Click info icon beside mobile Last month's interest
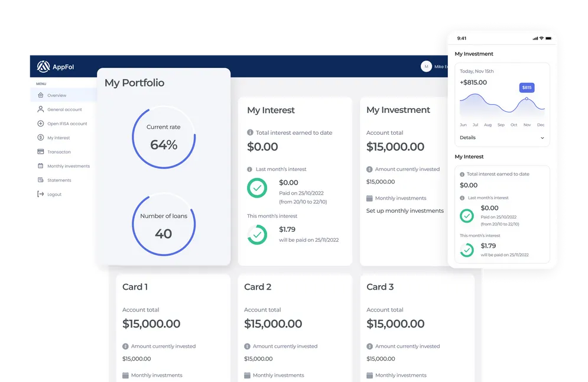Screen dimensions: 588x382 [x=462, y=198]
